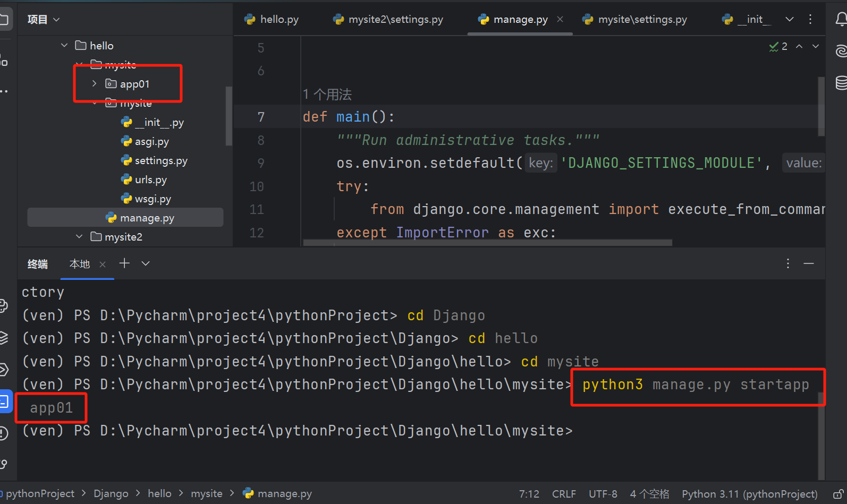Viewport: 847px width, 504px height.
Task: Open the Python 3.11 interpreter selector
Action: point(750,494)
